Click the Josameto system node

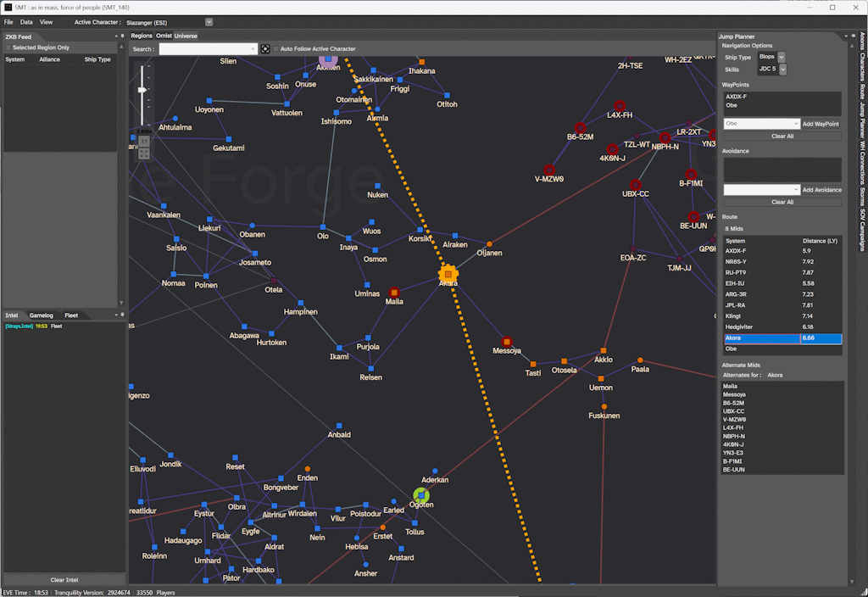coord(255,254)
